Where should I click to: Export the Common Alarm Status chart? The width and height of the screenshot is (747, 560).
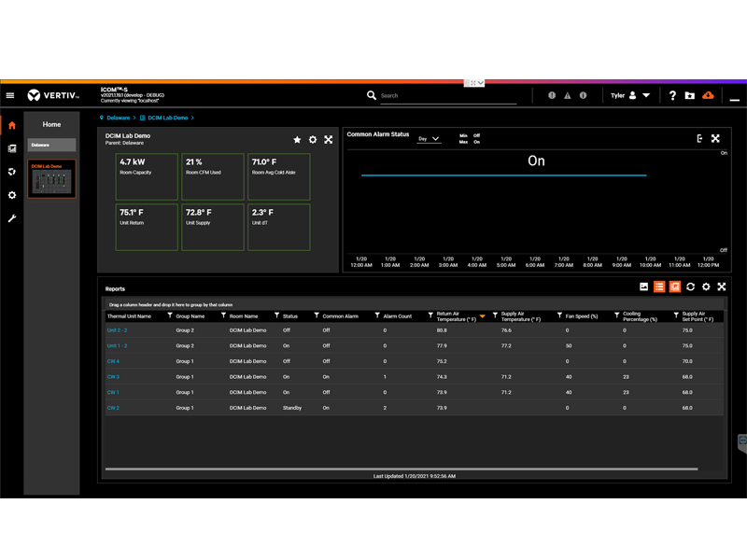700,137
